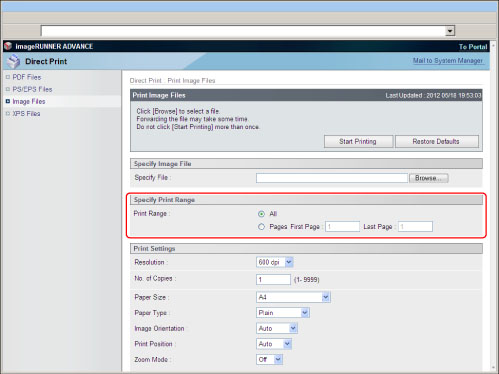The height and width of the screenshot is (374, 499).
Task: Click the imageRUNNER ADVANCE logo icon
Action: 8,46
